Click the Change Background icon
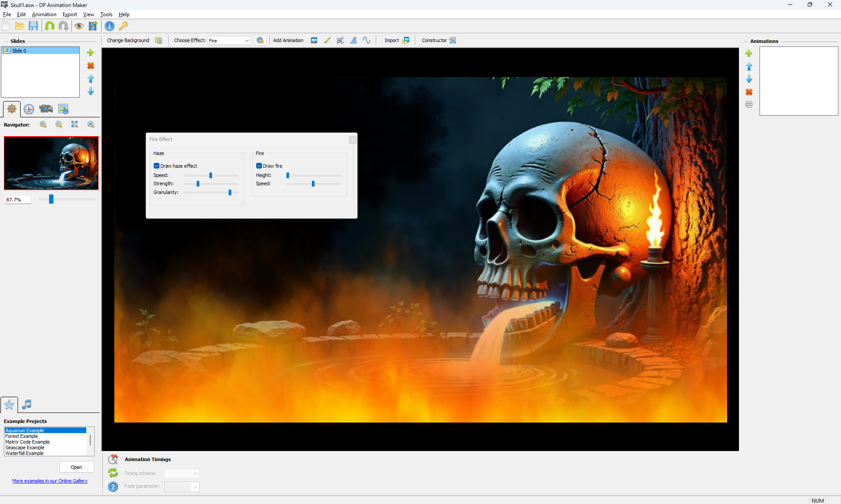This screenshot has width=841, height=504. coord(159,40)
